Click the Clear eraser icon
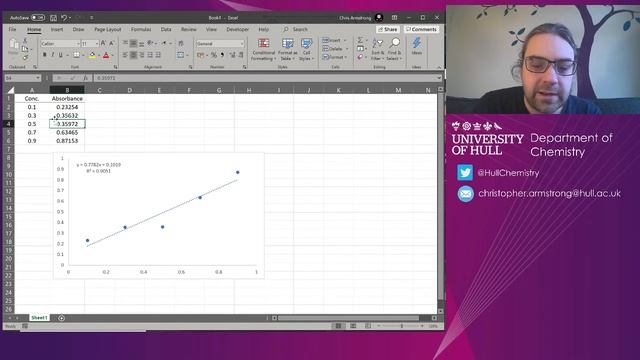This screenshot has width=640, height=360. [360, 57]
